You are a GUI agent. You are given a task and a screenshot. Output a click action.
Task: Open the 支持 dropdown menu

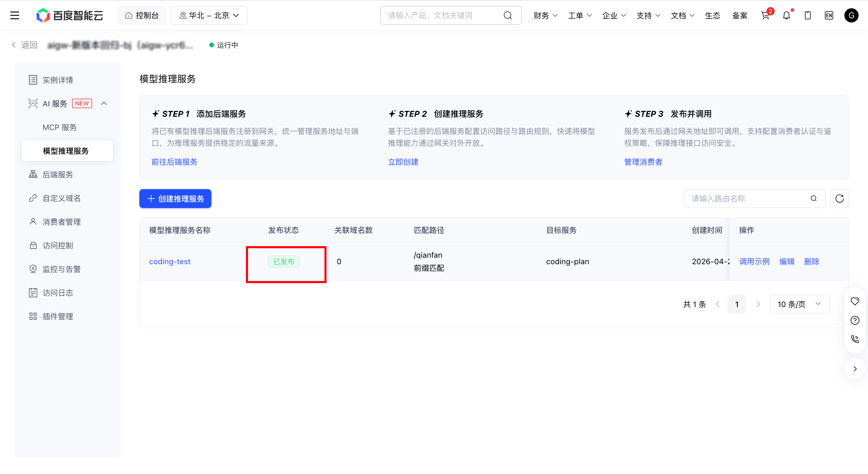click(648, 16)
